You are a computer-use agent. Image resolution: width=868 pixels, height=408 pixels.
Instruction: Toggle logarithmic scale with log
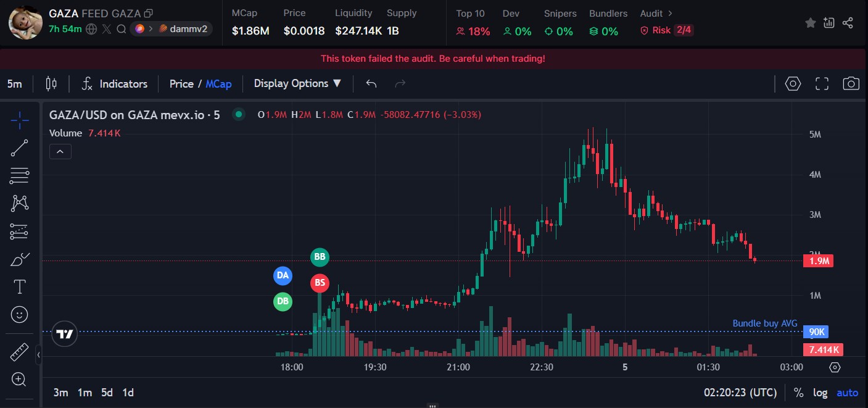[820, 393]
